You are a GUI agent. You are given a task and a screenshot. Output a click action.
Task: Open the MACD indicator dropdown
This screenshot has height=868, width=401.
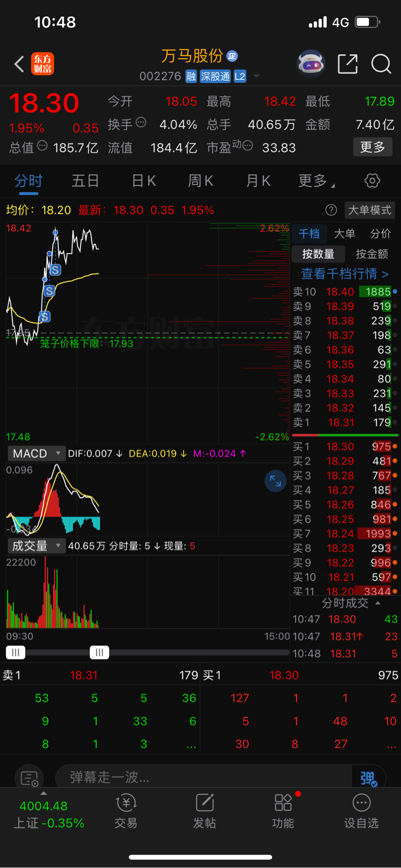pyautogui.click(x=37, y=454)
